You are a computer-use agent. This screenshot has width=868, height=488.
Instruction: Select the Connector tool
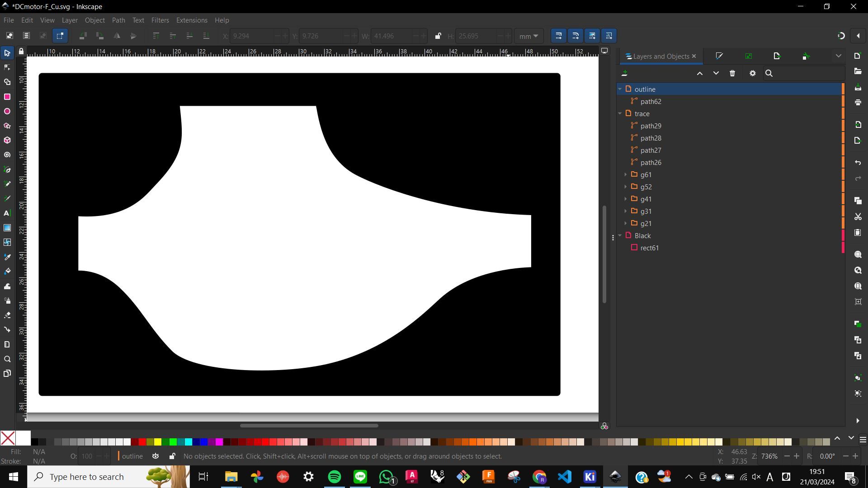[x=7, y=329]
